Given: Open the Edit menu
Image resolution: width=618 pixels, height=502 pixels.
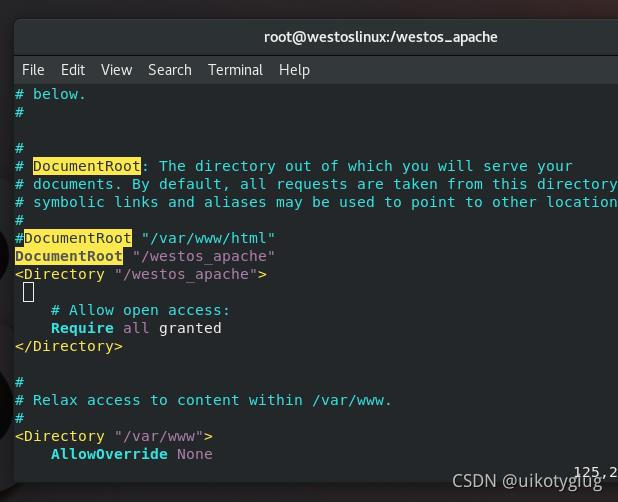Looking at the screenshot, I should pos(73,70).
